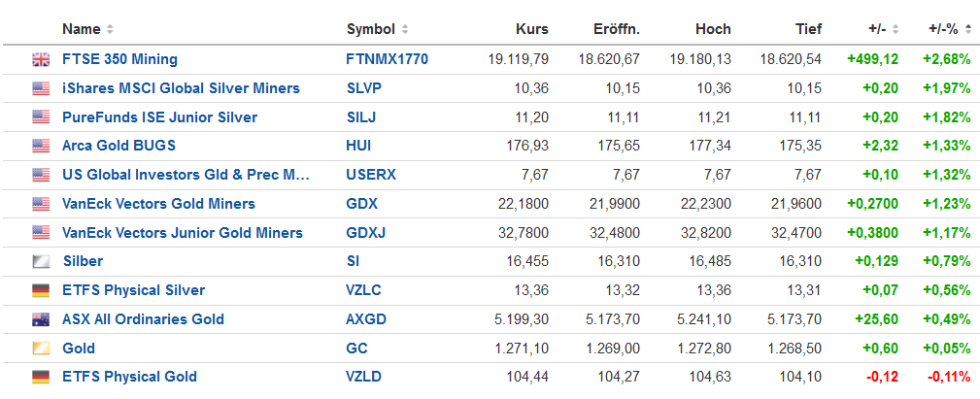The width and height of the screenshot is (980, 399).
Task: Open the PureFunds ISE Junior Silver link
Action: coord(159,117)
